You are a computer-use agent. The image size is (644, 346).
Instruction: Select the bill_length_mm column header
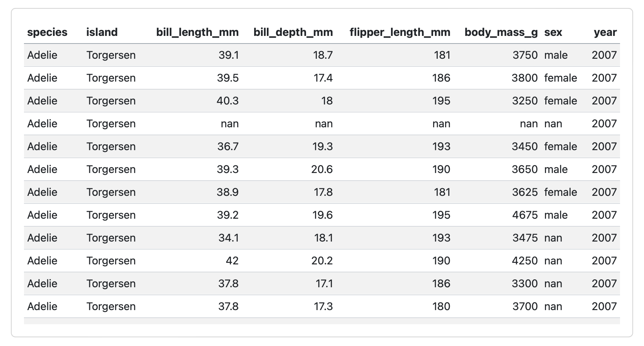tap(197, 32)
